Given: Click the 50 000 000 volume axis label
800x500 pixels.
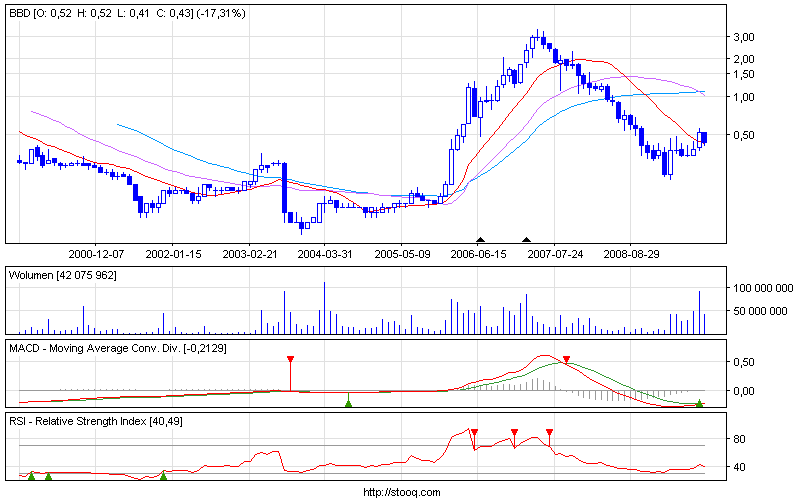Looking at the screenshot, I should [x=760, y=311].
